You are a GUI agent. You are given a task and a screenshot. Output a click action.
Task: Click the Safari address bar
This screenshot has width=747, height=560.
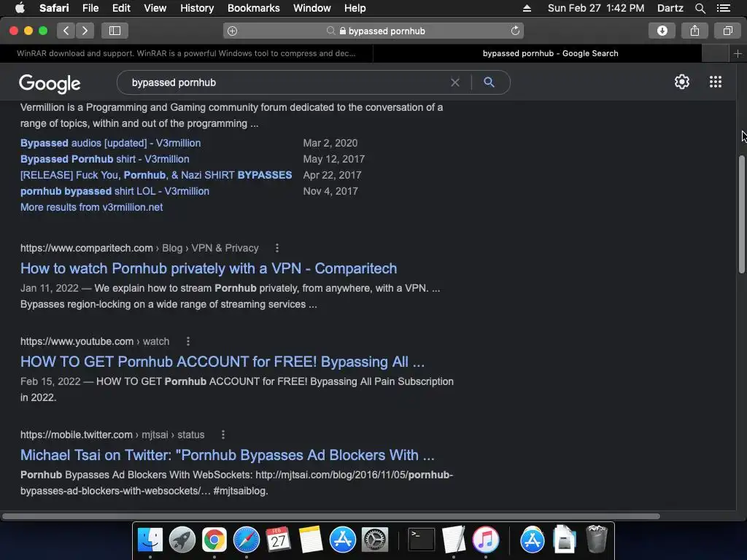pos(373,31)
